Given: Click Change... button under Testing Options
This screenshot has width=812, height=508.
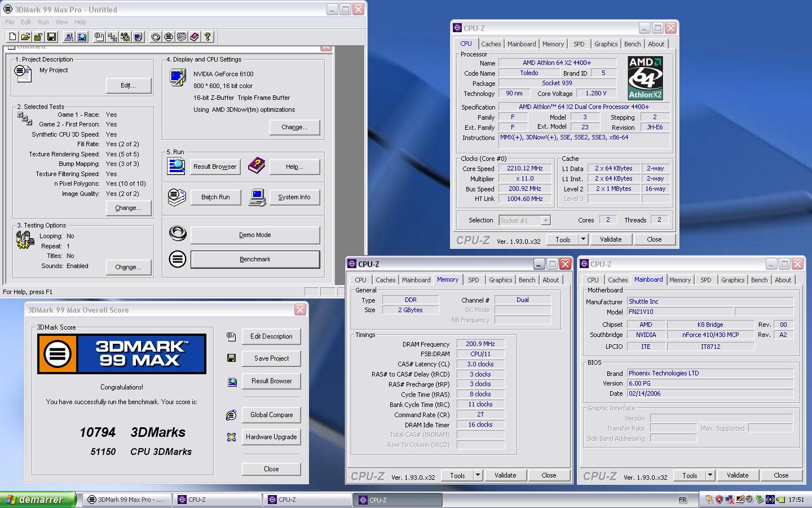Looking at the screenshot, I should 129,267.
